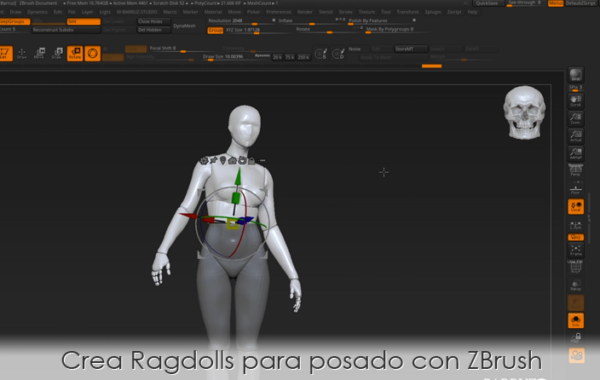Click the Actual size icon

point(576,136)
